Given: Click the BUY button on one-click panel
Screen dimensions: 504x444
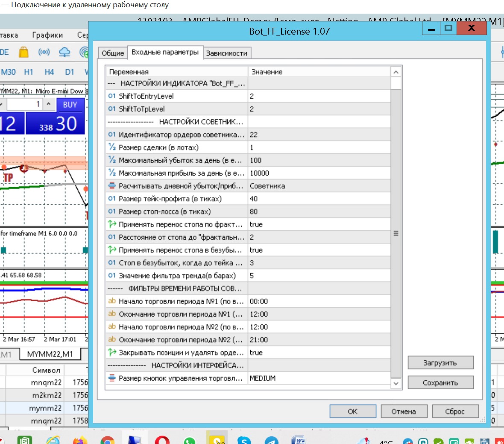Looking at the screenshot, I should click(x=70, y=105).
